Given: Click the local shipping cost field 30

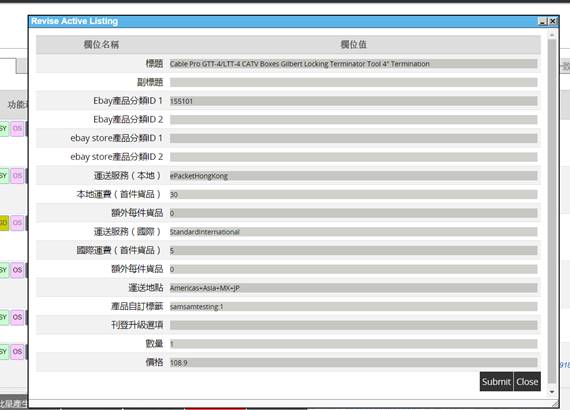Looking at the screenshot, I should pyautogui.click(x=353, y=194).
